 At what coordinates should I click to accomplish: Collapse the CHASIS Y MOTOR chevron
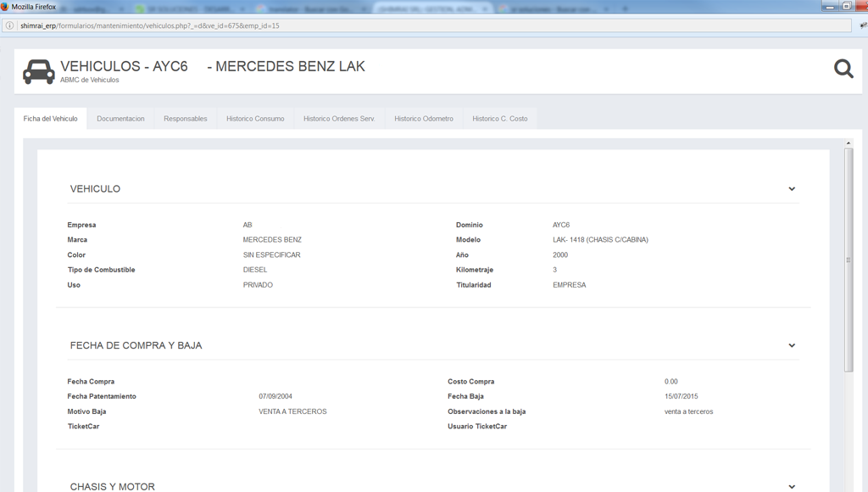(x=792, y=486)
